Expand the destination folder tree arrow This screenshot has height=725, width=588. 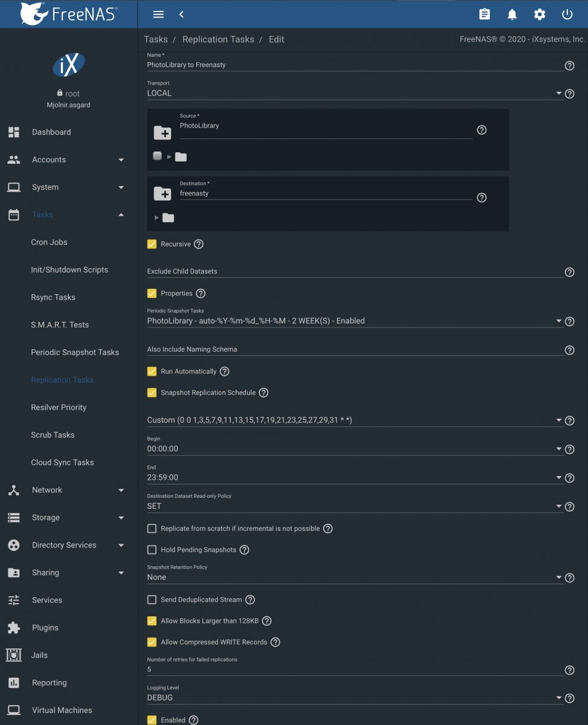coord(157,217)
